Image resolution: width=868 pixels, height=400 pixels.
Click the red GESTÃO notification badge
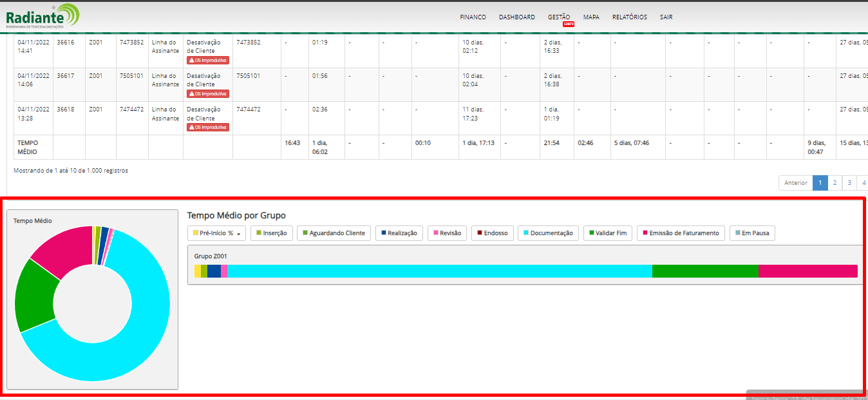(x=568, y=24)
